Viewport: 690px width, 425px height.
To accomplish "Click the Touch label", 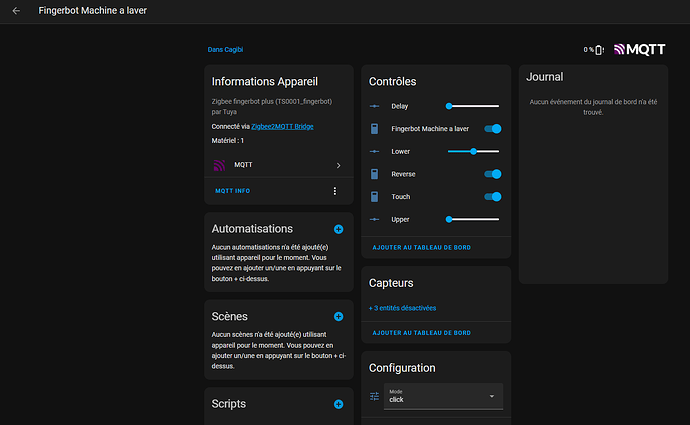I will [400, 197].
